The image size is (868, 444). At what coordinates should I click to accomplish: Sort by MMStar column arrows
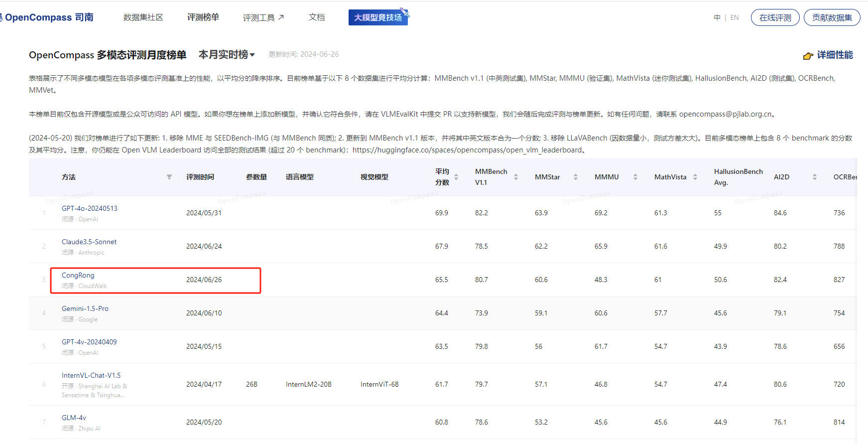(576, 177)
